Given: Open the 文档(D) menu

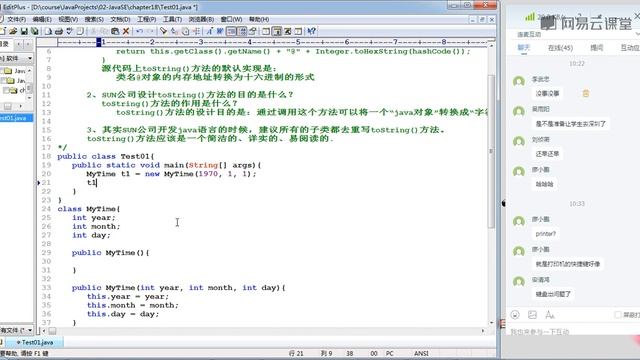Looking at the screenshot, I should pyautogui.click(x=120, y=19).
